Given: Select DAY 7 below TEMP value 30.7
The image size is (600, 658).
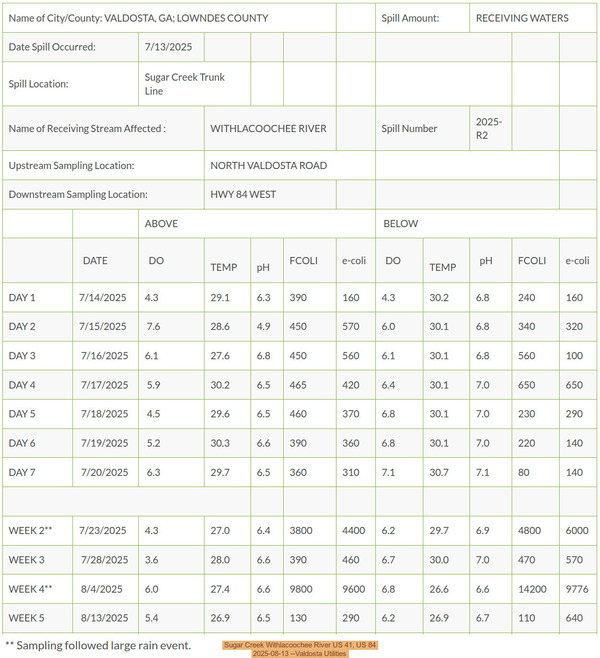Looking at the screenshot, I should (439, 473).
